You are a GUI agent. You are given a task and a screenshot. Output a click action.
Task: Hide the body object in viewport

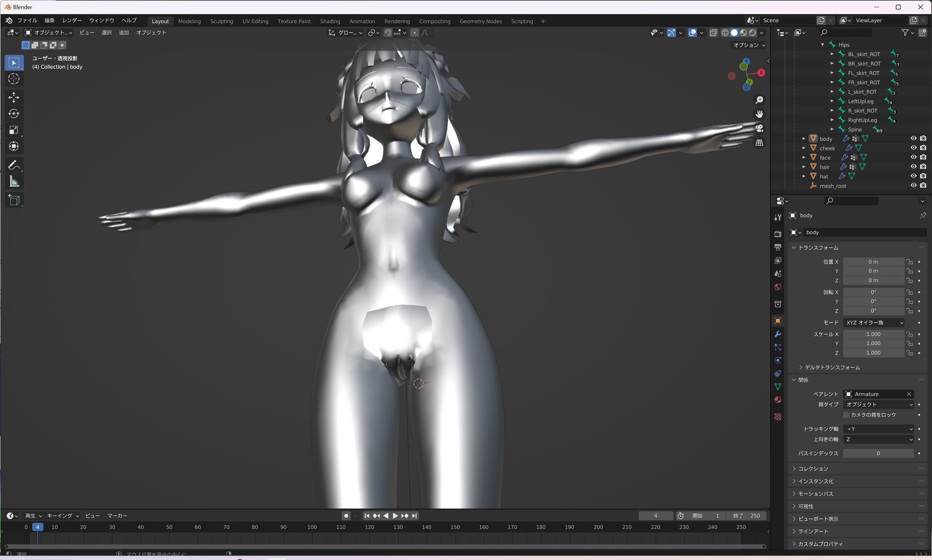914,139
